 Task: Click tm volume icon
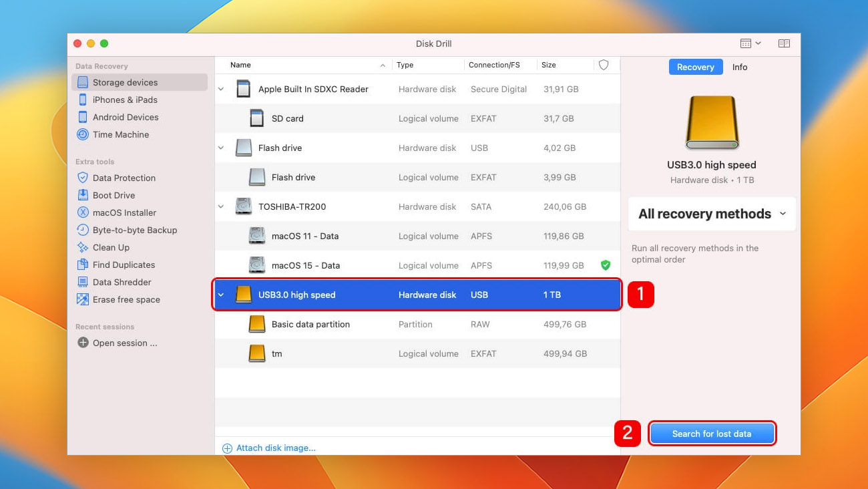pyautogui.click(x=256, y=353)
